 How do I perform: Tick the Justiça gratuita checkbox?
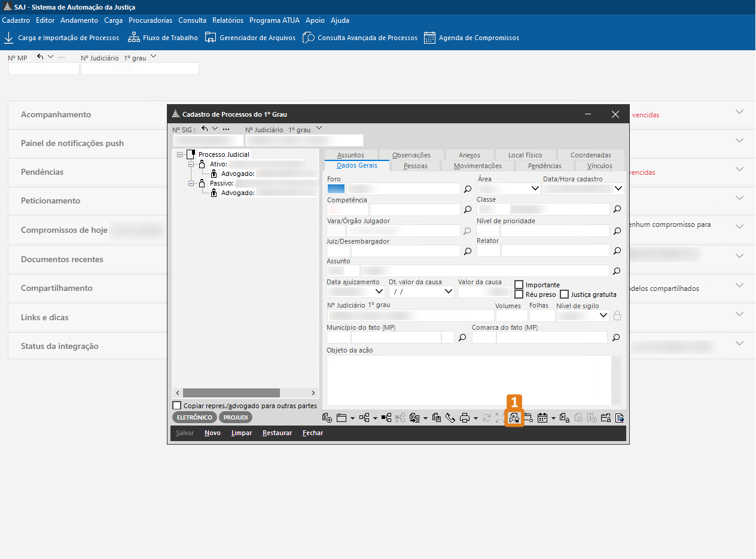(565, 294)
